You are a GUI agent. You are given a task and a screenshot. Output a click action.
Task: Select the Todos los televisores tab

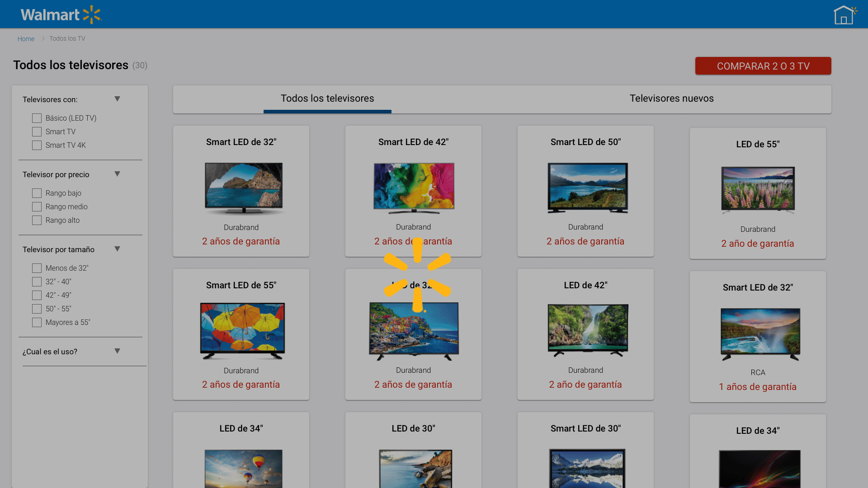327,99
